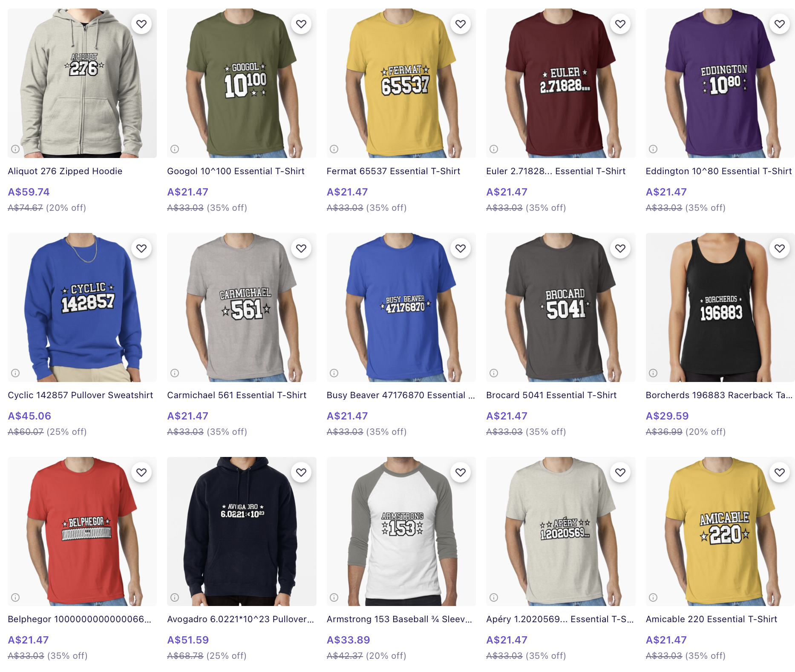The width and height of the screenshot is (795, 672).
Task: Click info icon on Belphegor red shirt
Action: 15,597
